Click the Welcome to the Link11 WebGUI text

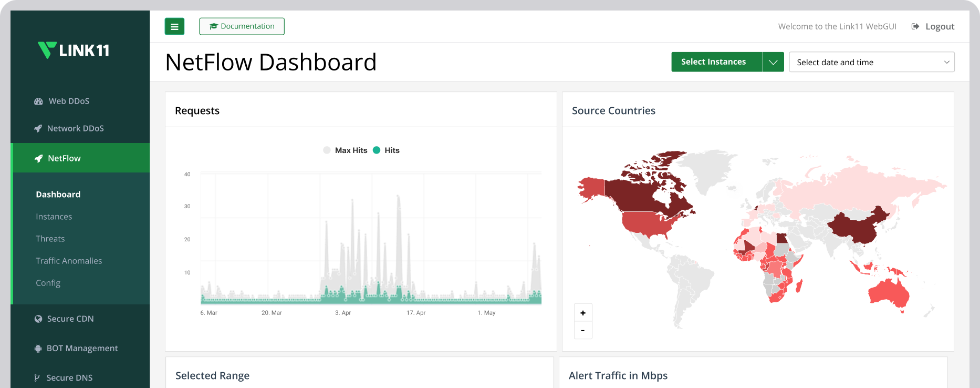pos(837,26)
